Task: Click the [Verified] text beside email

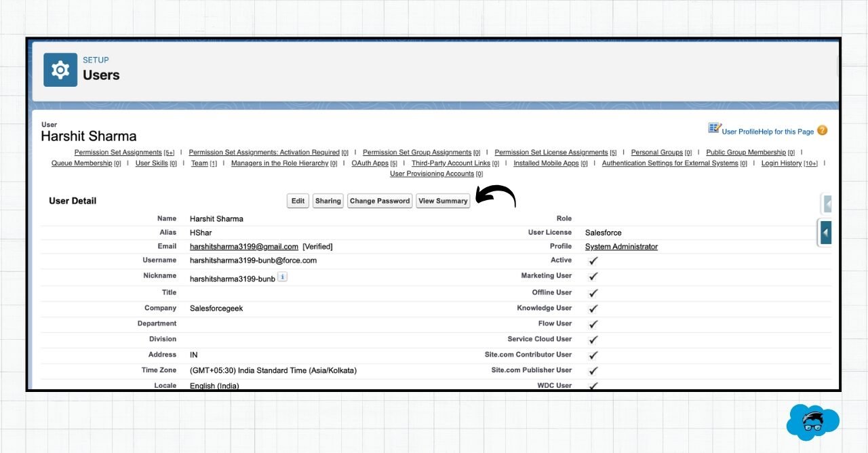Action: click(317, 247)
